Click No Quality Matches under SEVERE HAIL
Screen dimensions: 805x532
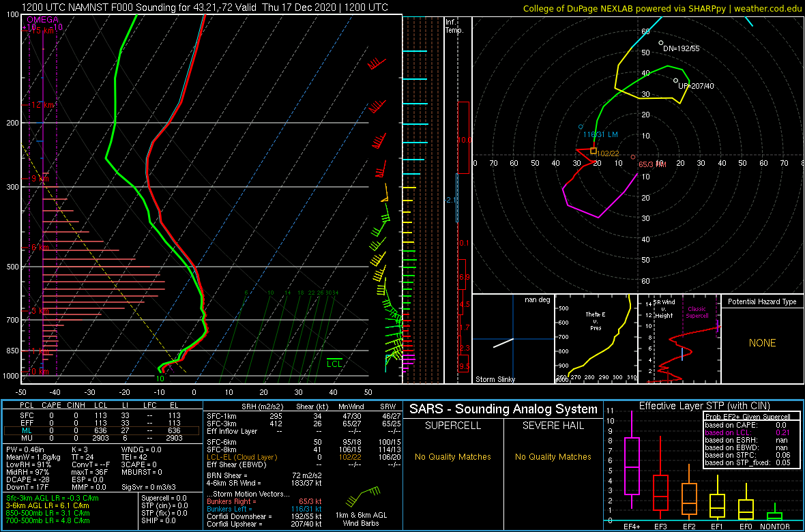point(553,456)
